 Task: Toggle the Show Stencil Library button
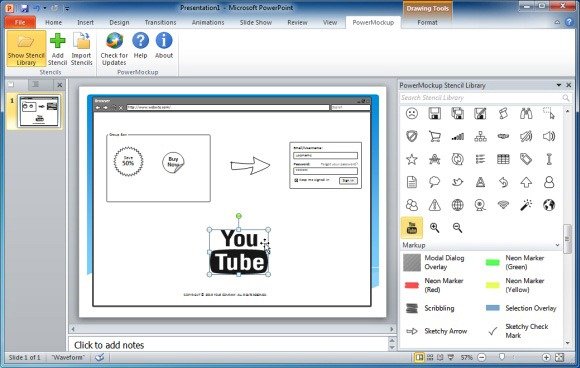(x=26, y=49)
